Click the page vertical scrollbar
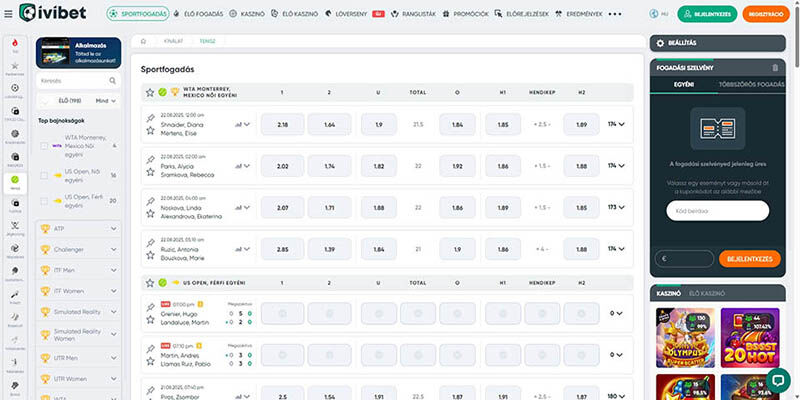Screen dimensions: 800x400 tap(796, 36)
